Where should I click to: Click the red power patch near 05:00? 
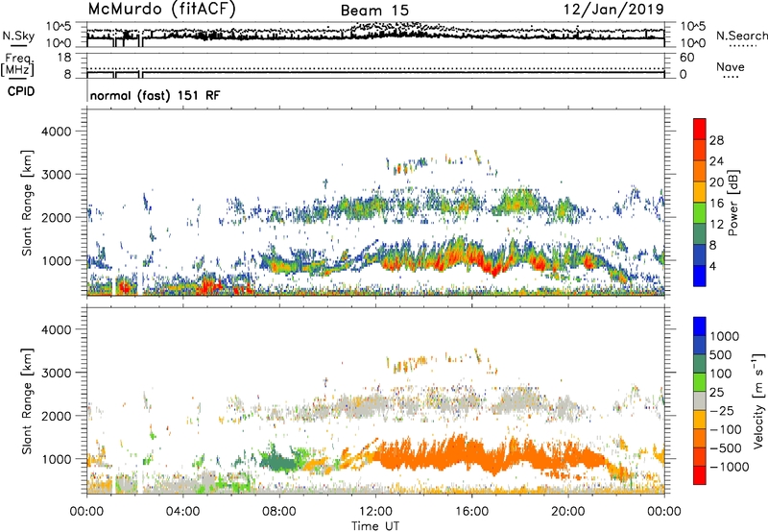click(x=208, y=285)
